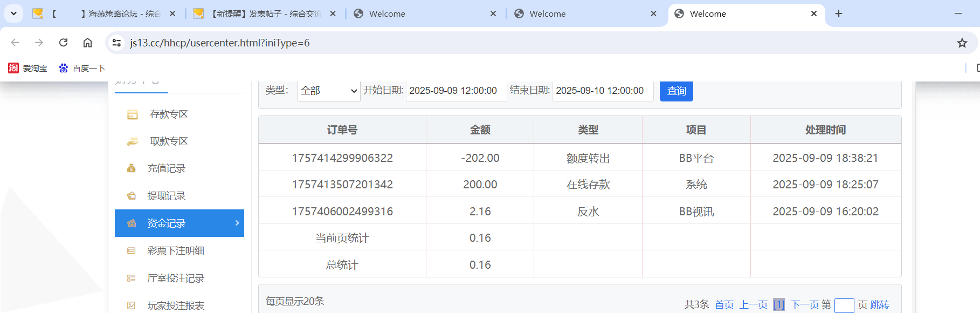
Task: Click the 处理时间 column header
Action: point(826,130)
